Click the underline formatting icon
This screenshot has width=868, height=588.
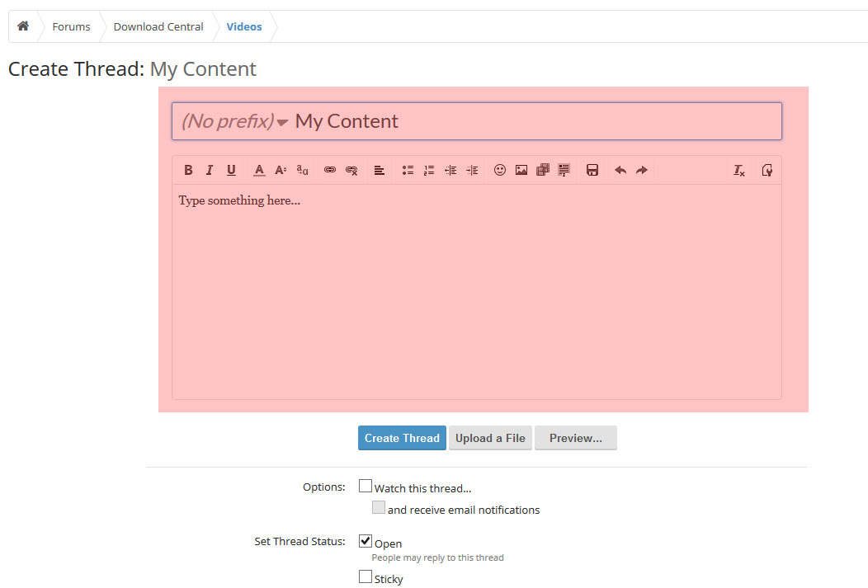coord(231,170)
